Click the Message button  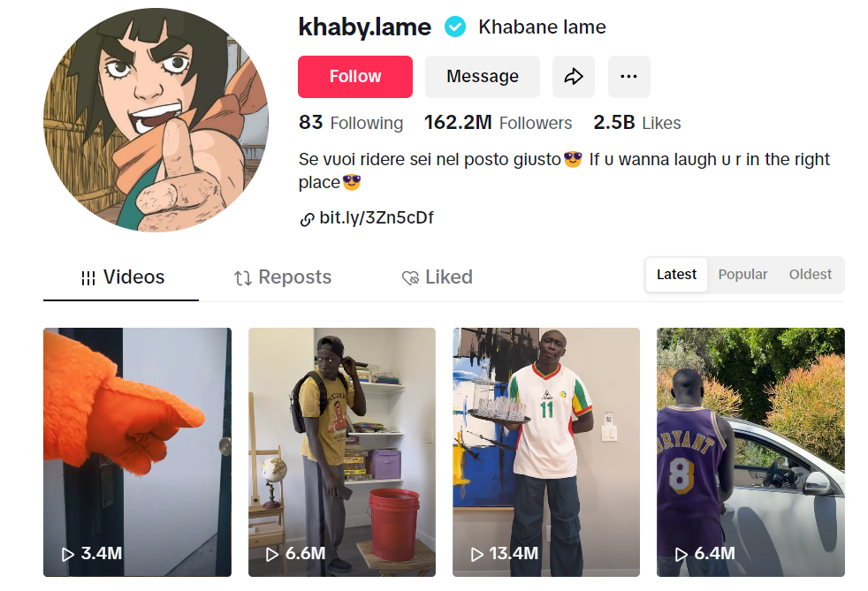point(483,76)
